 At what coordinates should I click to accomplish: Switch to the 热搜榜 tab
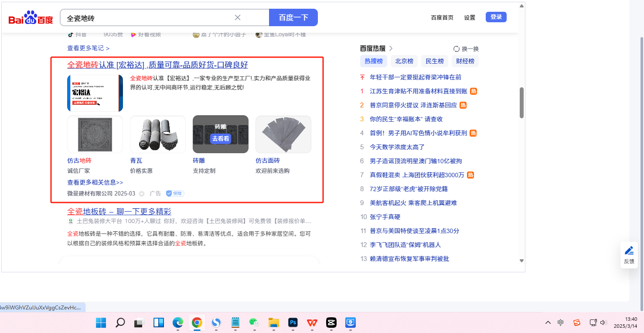click(374, 61)
